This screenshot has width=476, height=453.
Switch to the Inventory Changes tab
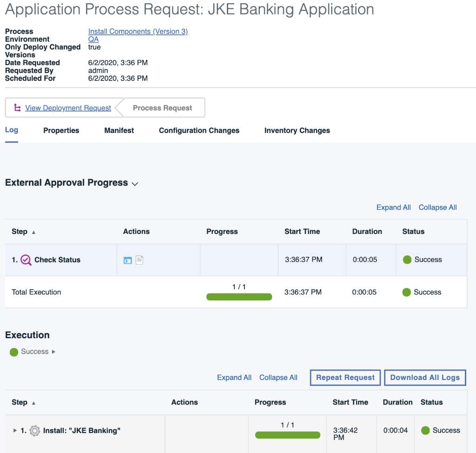click(x=297, y=131)
